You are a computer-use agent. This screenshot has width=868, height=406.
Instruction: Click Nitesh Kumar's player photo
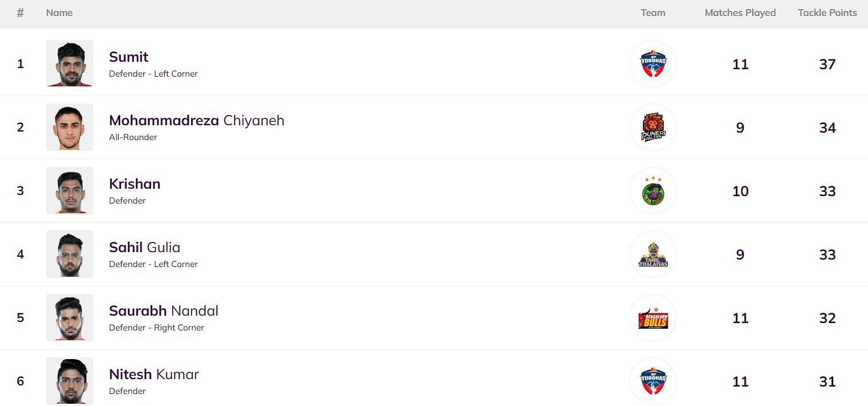(x=70, y=381)
